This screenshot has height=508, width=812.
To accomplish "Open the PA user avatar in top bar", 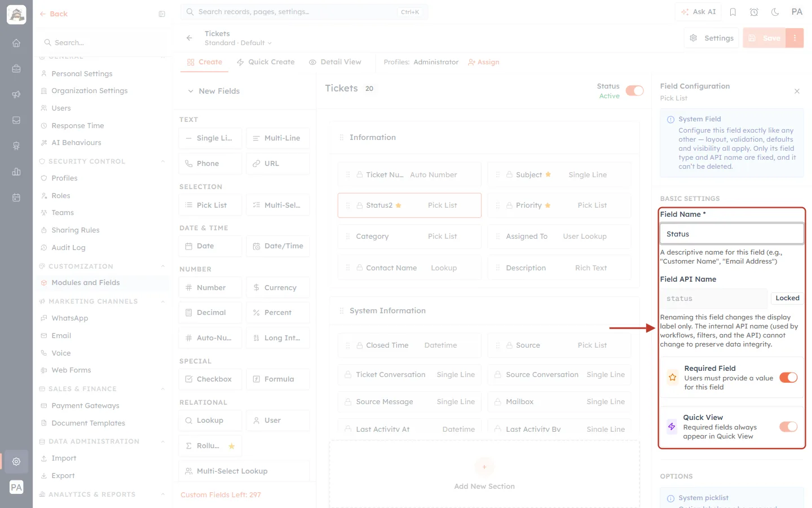I will 797,12.
